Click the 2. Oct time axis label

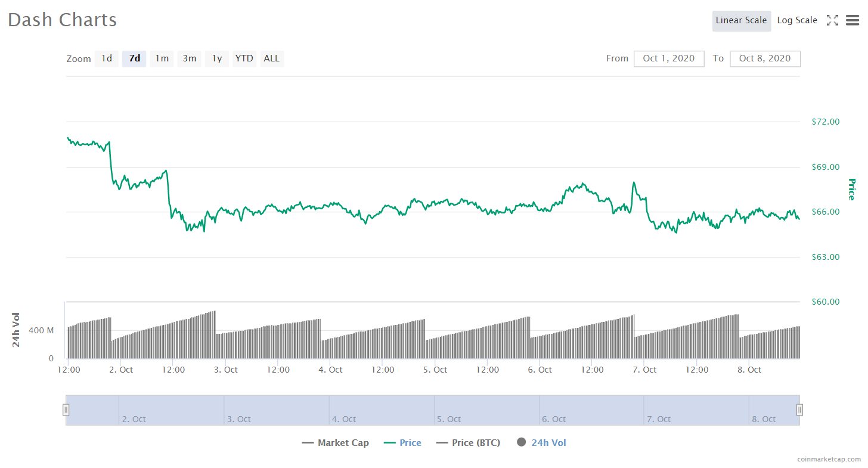coord(121,370)
